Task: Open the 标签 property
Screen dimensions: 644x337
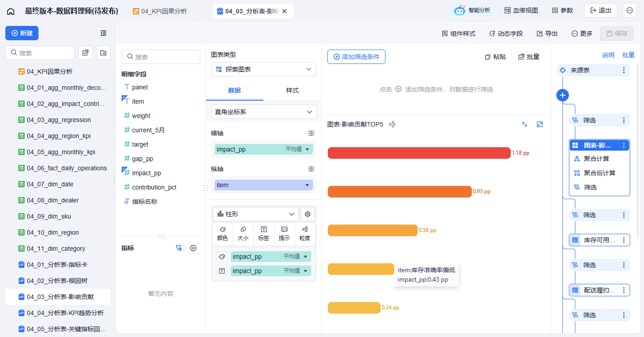Action: click(x=264, y=234)
